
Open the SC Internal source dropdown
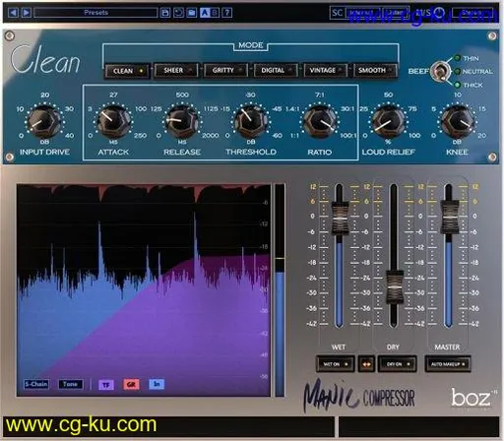(x=362, y=13)
